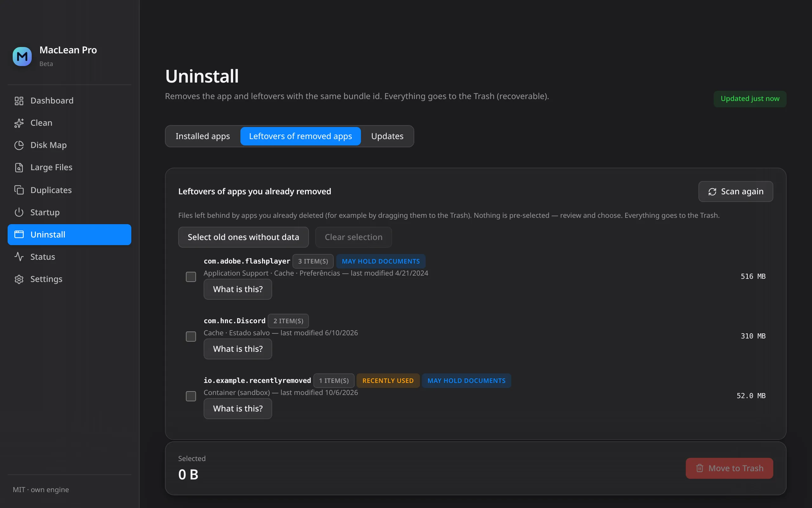Click the Uninstall page heading
The image size is (812, 508).
(x=202, y=76)
